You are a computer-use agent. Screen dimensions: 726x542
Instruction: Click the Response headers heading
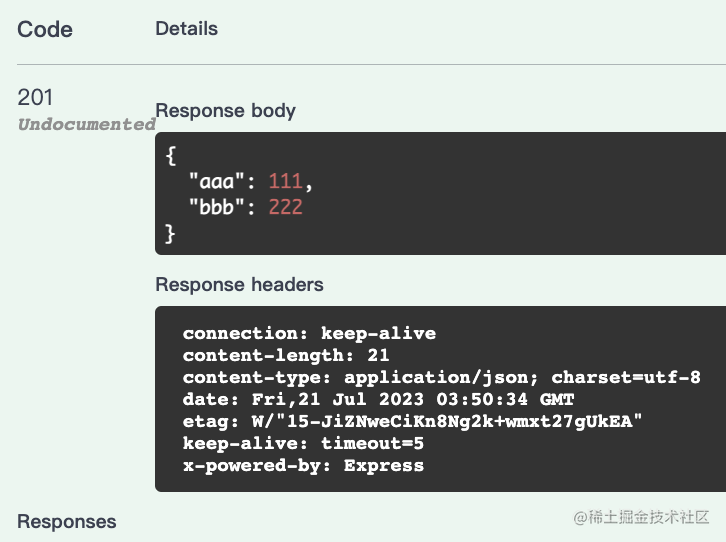239,285
